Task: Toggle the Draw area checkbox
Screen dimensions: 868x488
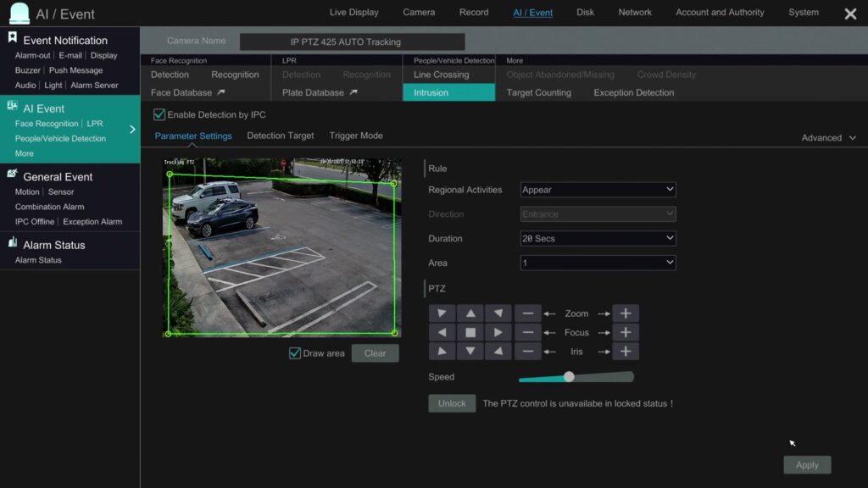Action: [294, 353]
